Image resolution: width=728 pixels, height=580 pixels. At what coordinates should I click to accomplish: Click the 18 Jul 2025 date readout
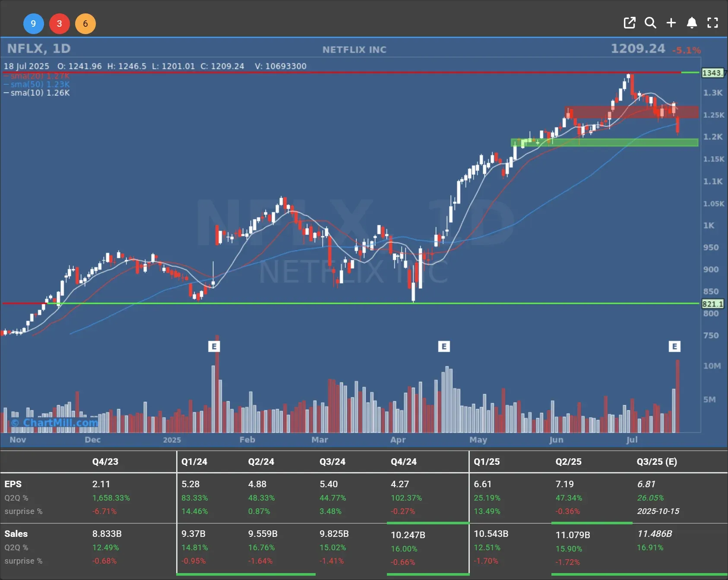[27, 66]
